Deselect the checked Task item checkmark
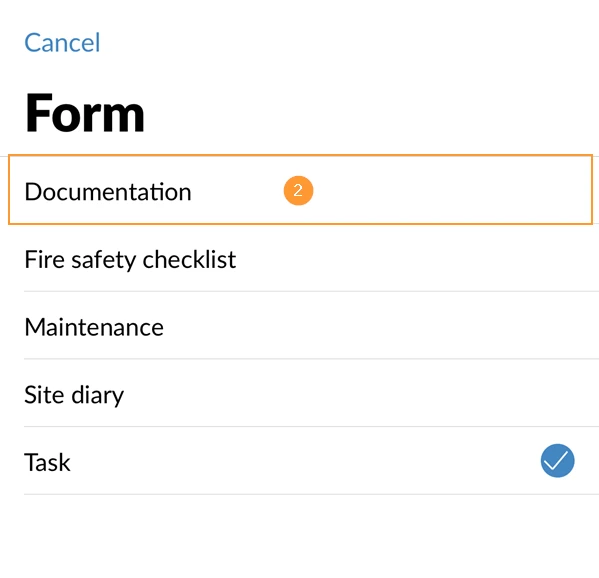 (557, 460)
